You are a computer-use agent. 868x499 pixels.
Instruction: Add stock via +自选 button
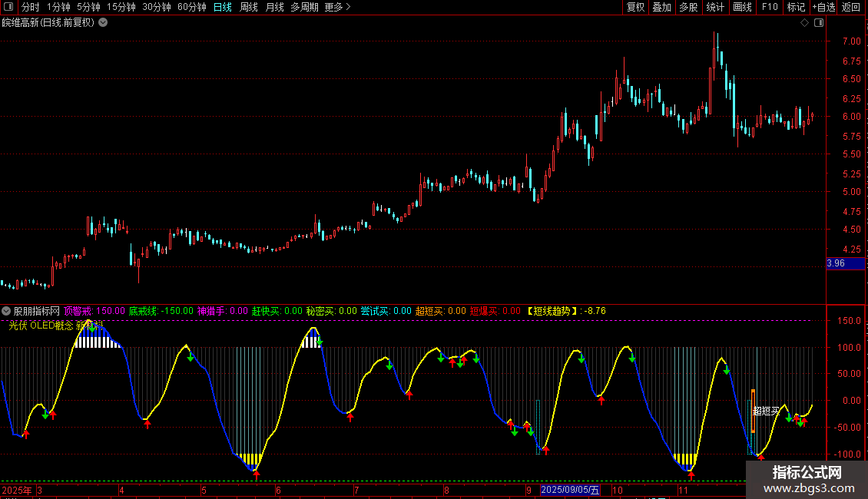pos(823,8)
